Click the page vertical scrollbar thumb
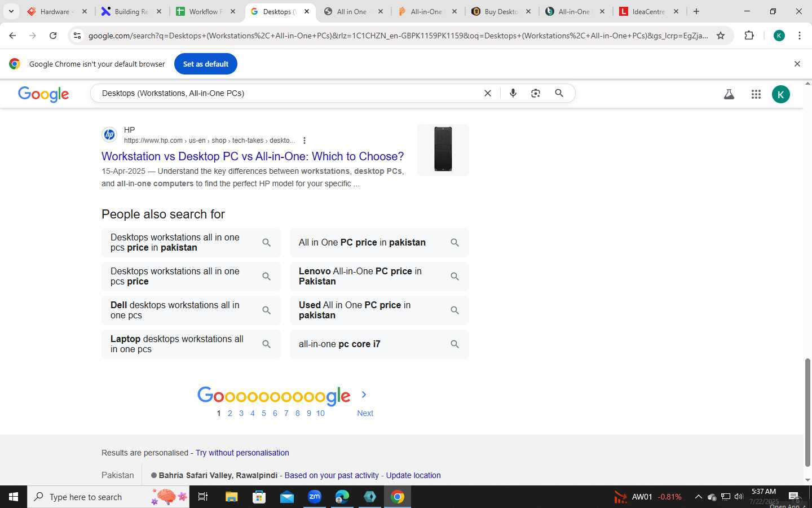The image size is (812, 508). click(x=807, y=412)
